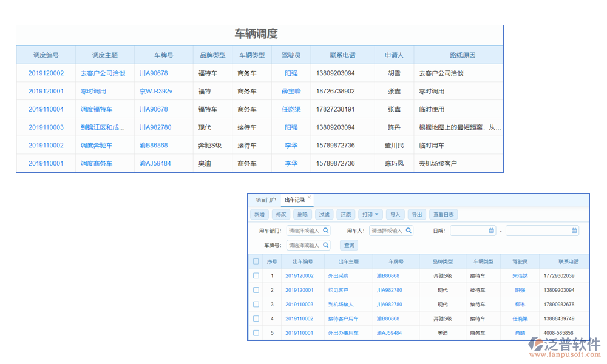
Task: Open the calendar icon for the end date
Action: 573,231
